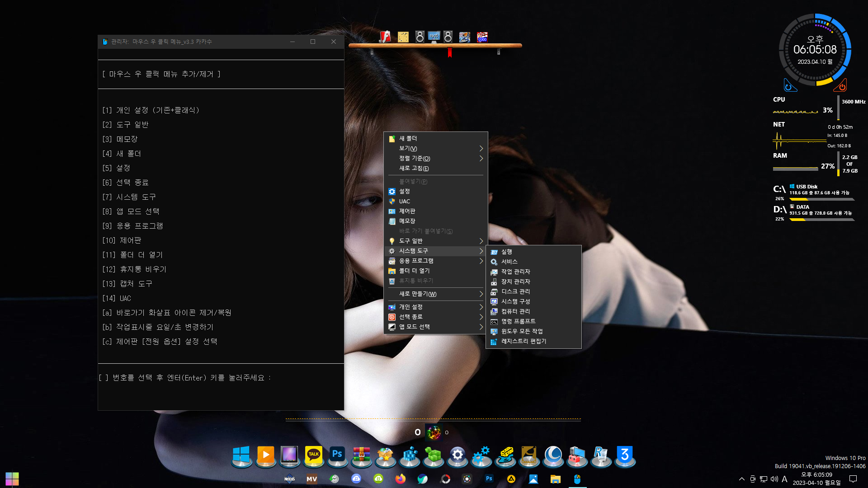Click the "[7] 시스템 도구" console line
The image size is (868, 488).
pos(129,197)
